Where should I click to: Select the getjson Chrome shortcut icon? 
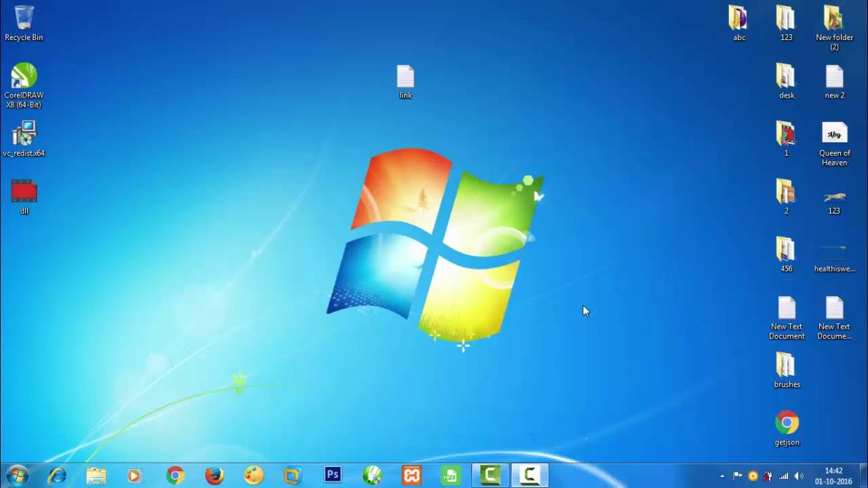[x=787, y=428]
